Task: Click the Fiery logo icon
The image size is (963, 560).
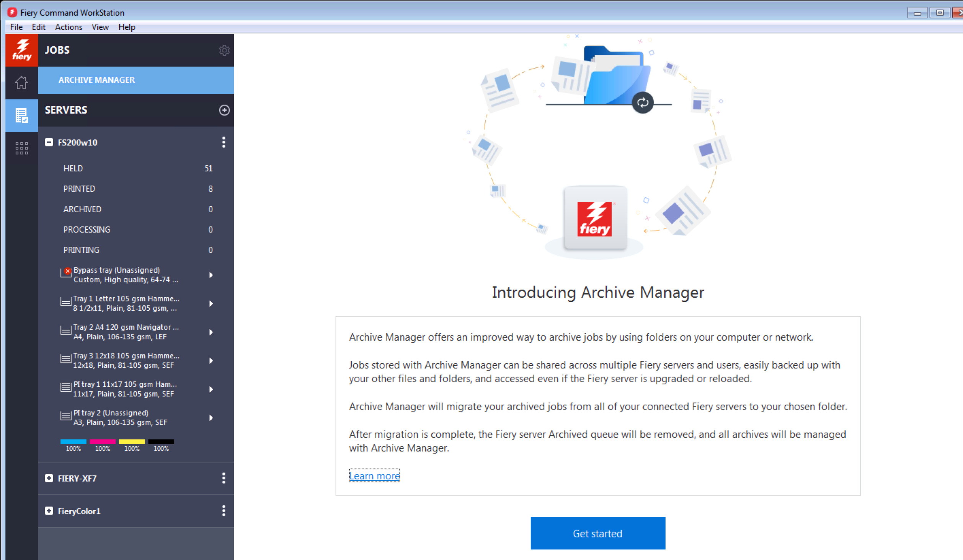Action: click(x=22, y=50)
